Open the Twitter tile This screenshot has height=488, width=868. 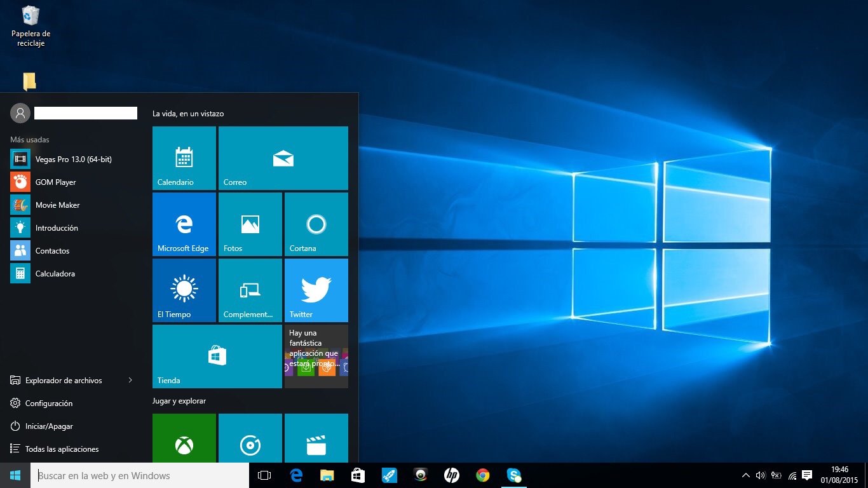[316, 290]
